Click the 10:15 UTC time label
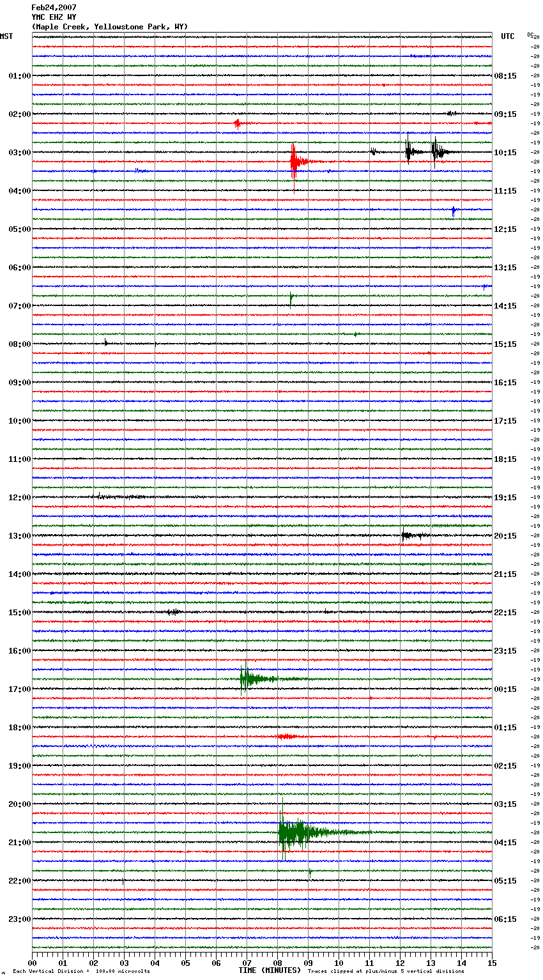Screen dimensions: 543x980 505,152
